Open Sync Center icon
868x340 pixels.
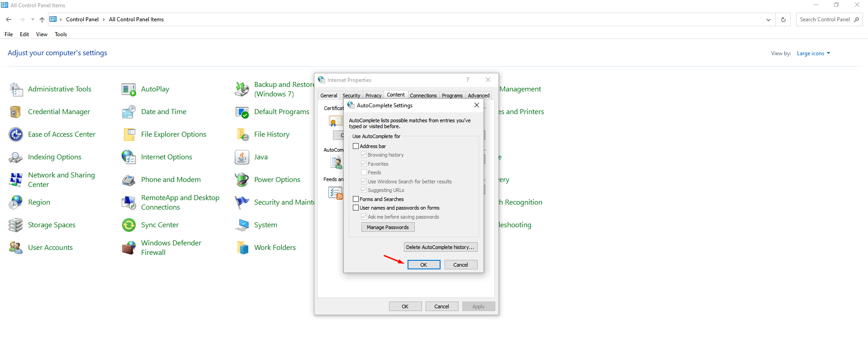129,225
